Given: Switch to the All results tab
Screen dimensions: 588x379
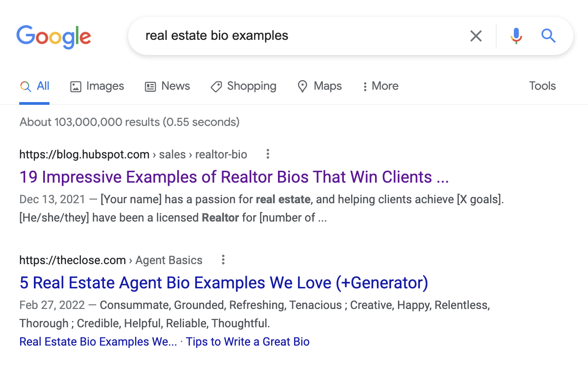Looking at the screenshot, I should point(34,86).
